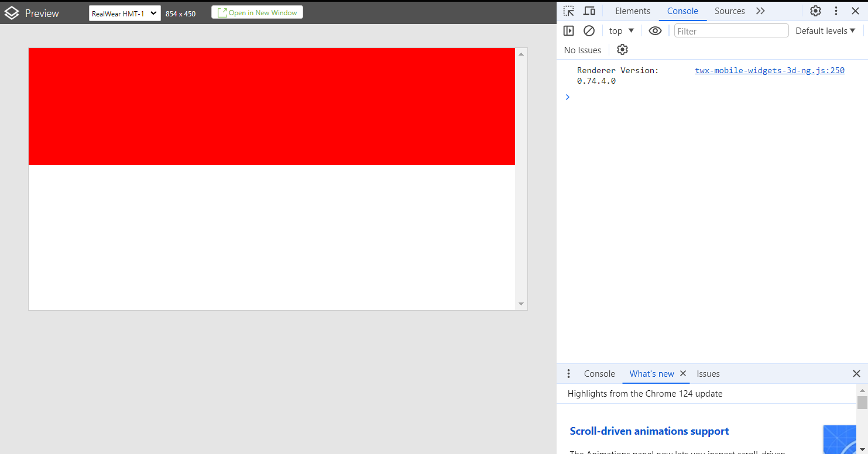Clear the console with the clear icon
Screen dimensions: 868x454
click(589, 30)
